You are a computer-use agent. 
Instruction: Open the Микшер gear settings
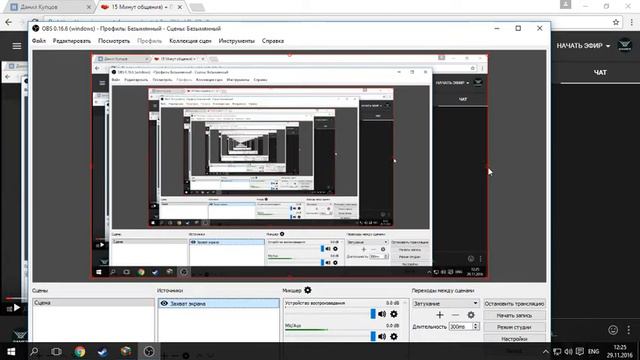308,290
